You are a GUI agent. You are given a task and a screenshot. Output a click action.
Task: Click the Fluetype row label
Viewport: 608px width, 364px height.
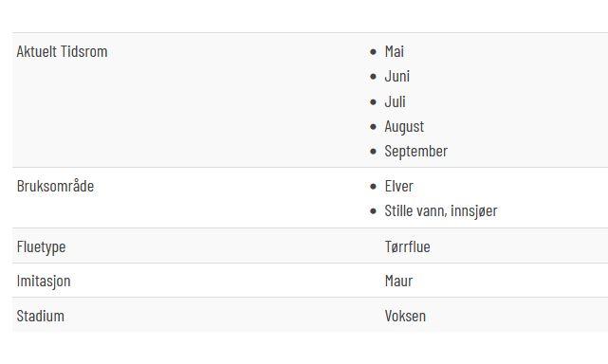(41, 246)
